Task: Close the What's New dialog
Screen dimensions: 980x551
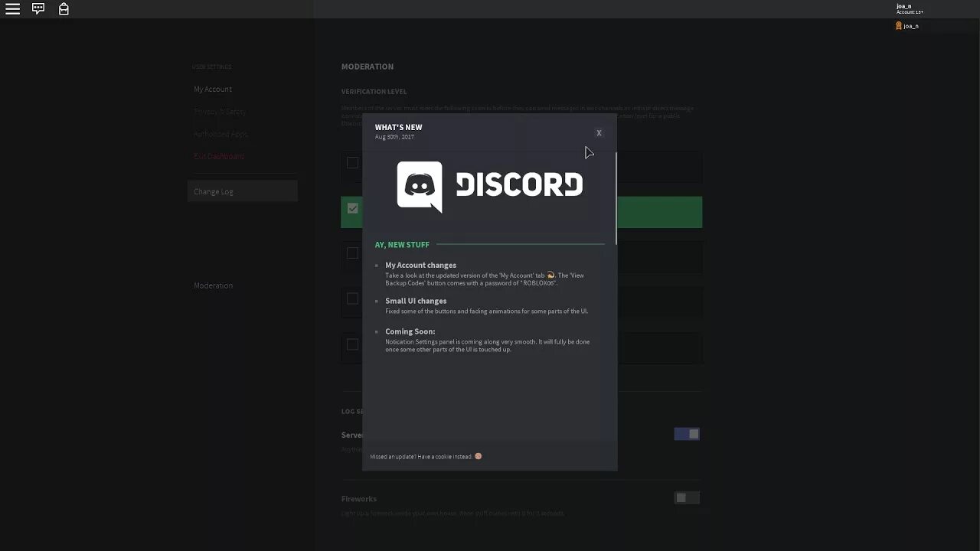Action: tap(599, 133)
